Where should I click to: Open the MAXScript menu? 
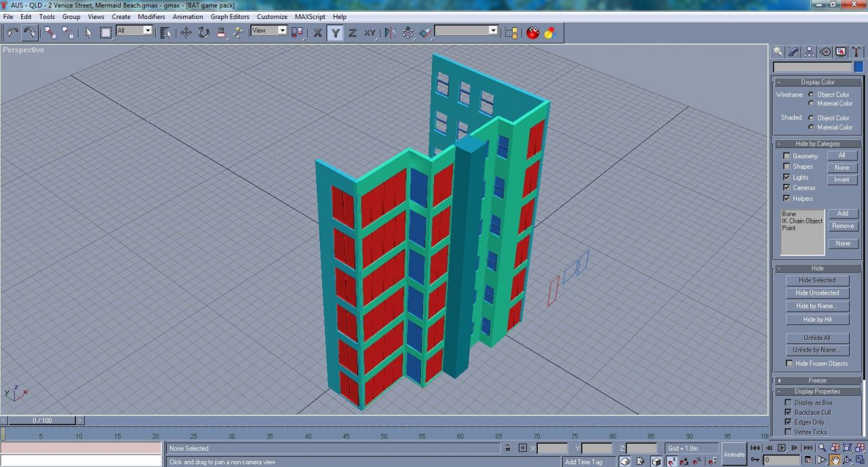coord(310,17)
